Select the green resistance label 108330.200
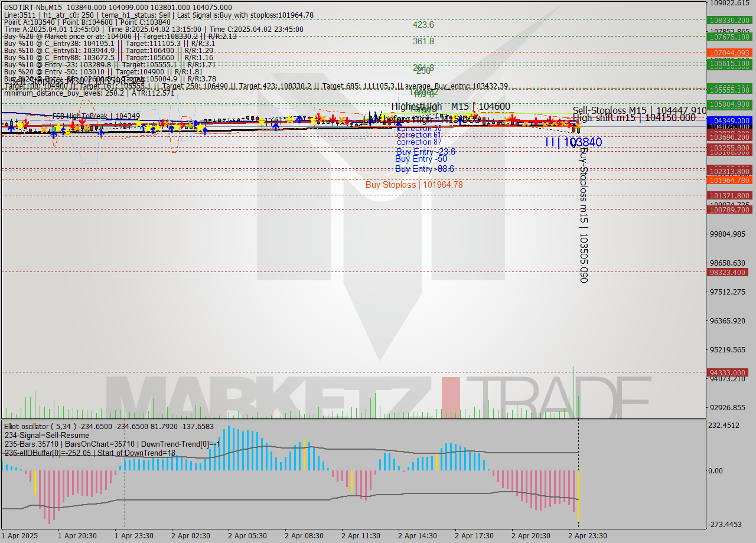This screenshot has width=756, height=543. [731, 21]
